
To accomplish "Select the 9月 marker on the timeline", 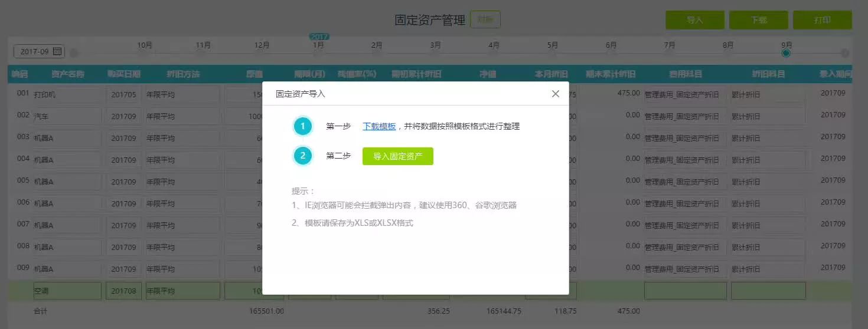I will pos(786,53).
